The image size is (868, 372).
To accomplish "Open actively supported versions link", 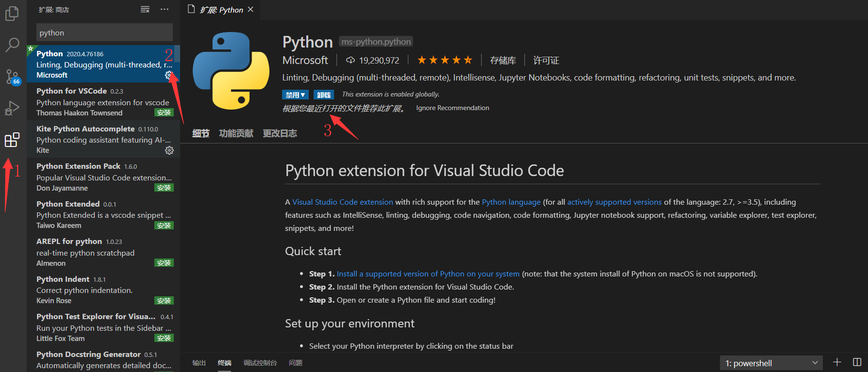I will click(614, 202).
